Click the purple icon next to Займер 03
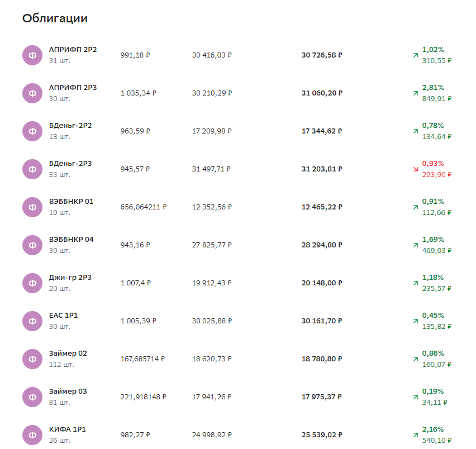 pos(32,397)
